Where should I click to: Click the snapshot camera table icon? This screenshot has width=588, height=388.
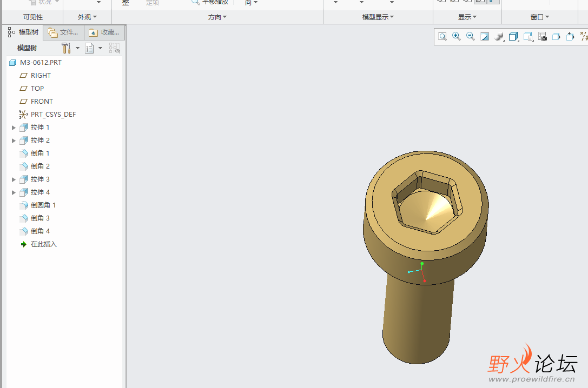542,36
